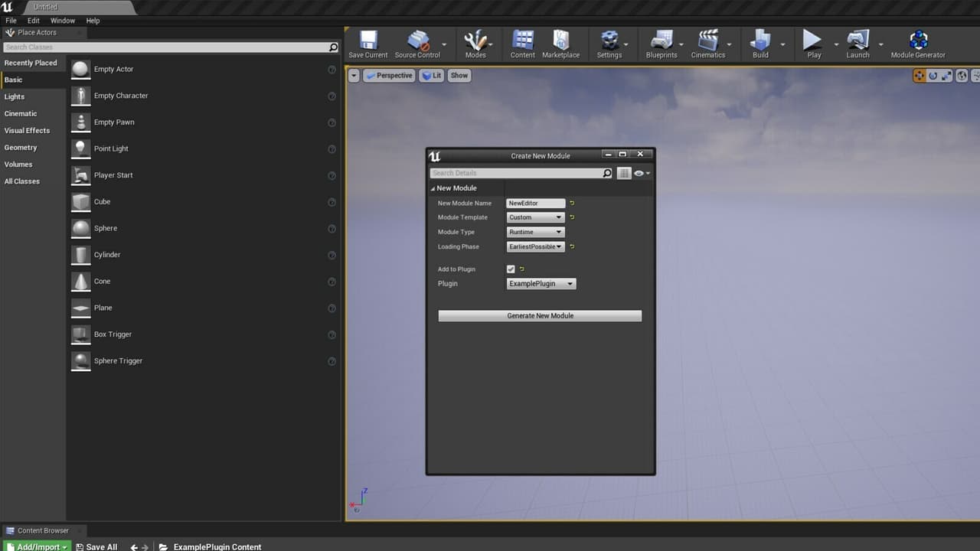Image resolution: width=980 pixels, height=551 pixels.
Task: Select the scale gizmo in viewport
Action: [946, 76]
